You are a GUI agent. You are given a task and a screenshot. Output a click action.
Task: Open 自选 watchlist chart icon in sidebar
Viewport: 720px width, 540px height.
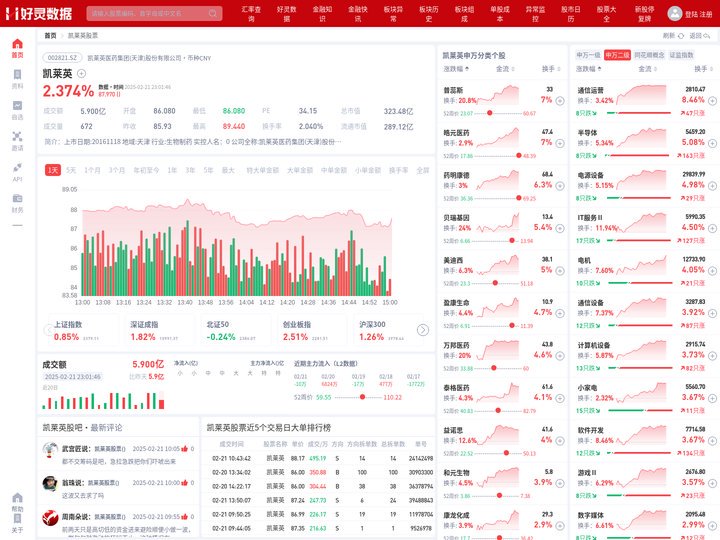point(17,105)
